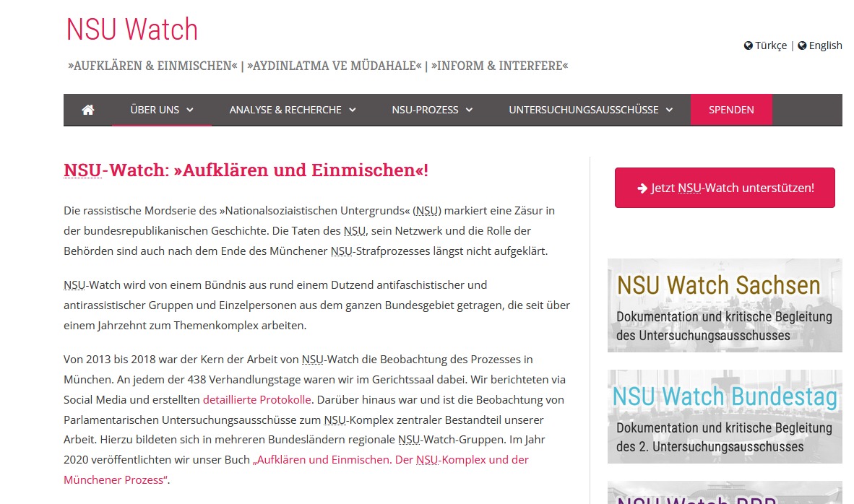Viewport: 854px width, 504px height.
Task: Click the globe icon next to English
Action: point(802,45)
